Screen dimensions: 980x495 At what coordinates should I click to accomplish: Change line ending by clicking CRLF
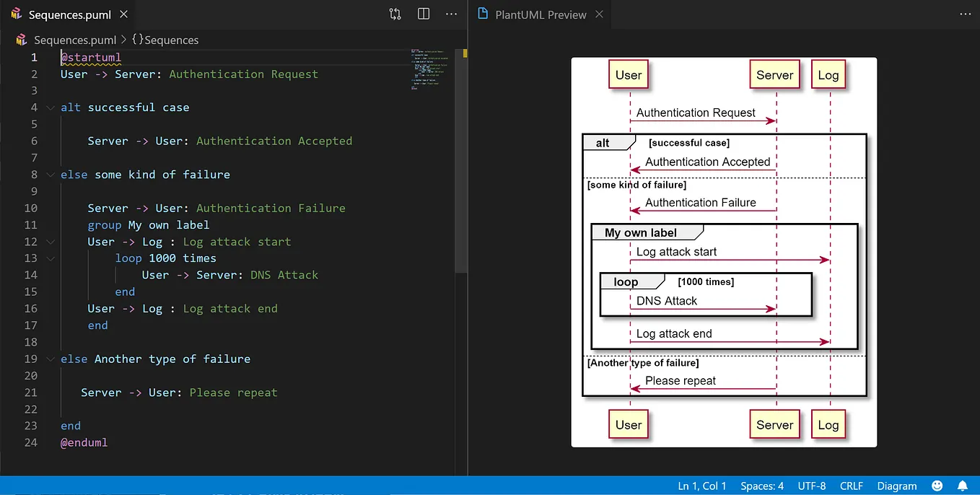click(x=851, y=486)
